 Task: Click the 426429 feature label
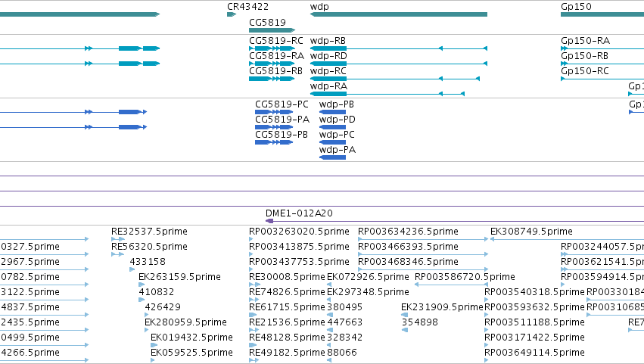tap(163, 307)
